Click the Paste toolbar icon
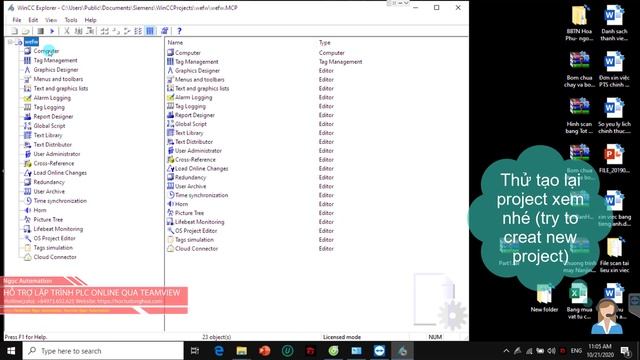 [90, 31]
